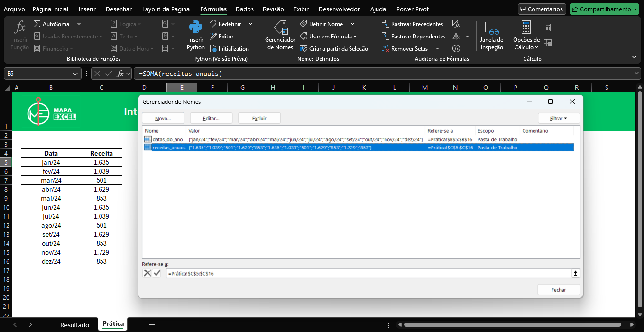Sort by the Nome column header
Image resolution: width=644 pixels, height=332 pixels.
tap(165, 130)
